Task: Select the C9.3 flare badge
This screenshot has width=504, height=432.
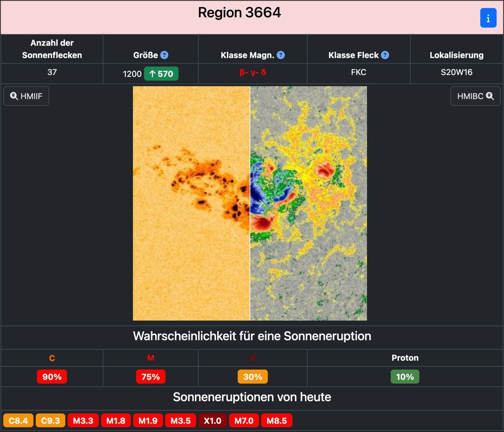Action: click(x=50, y=421)
